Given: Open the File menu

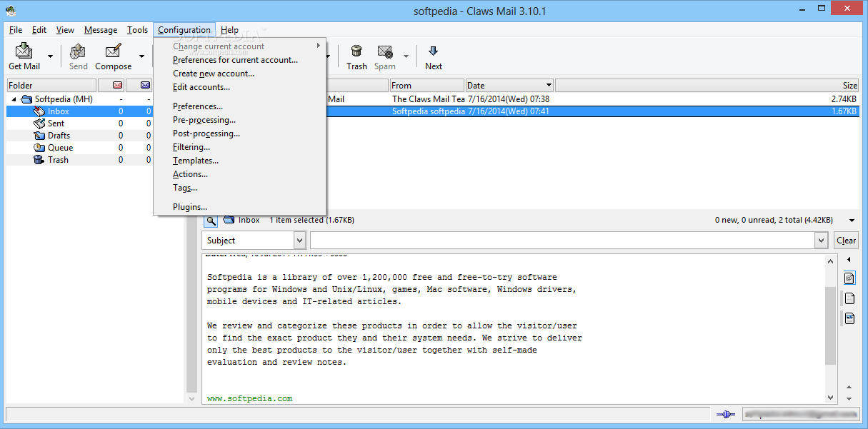Looking at the screenshot, I should (16, 30).
